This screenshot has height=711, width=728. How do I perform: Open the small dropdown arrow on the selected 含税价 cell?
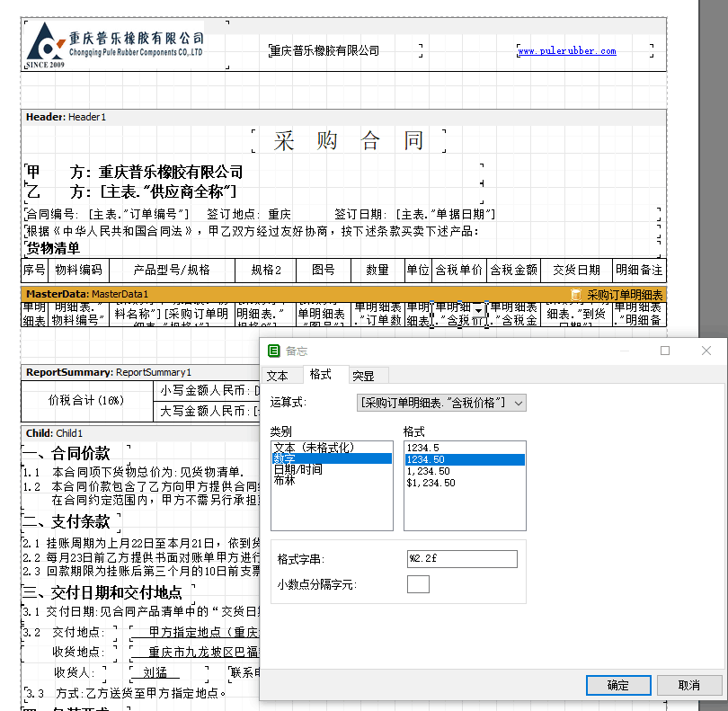479,311
